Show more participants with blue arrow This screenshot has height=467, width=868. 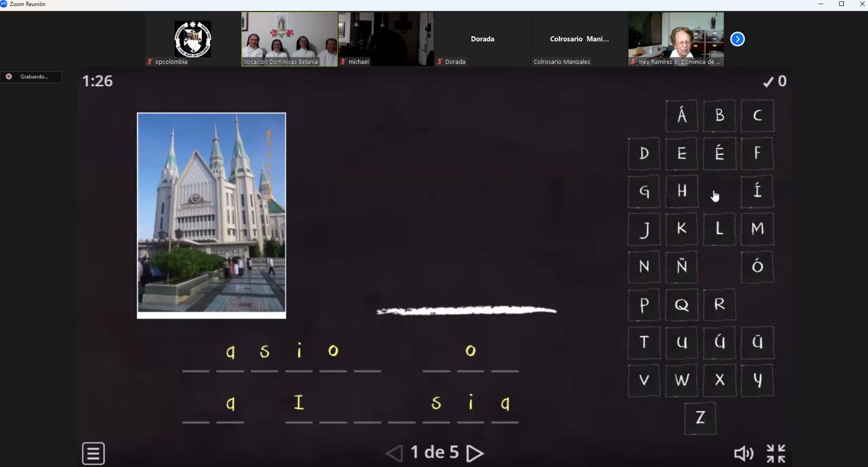click(737, 39)
